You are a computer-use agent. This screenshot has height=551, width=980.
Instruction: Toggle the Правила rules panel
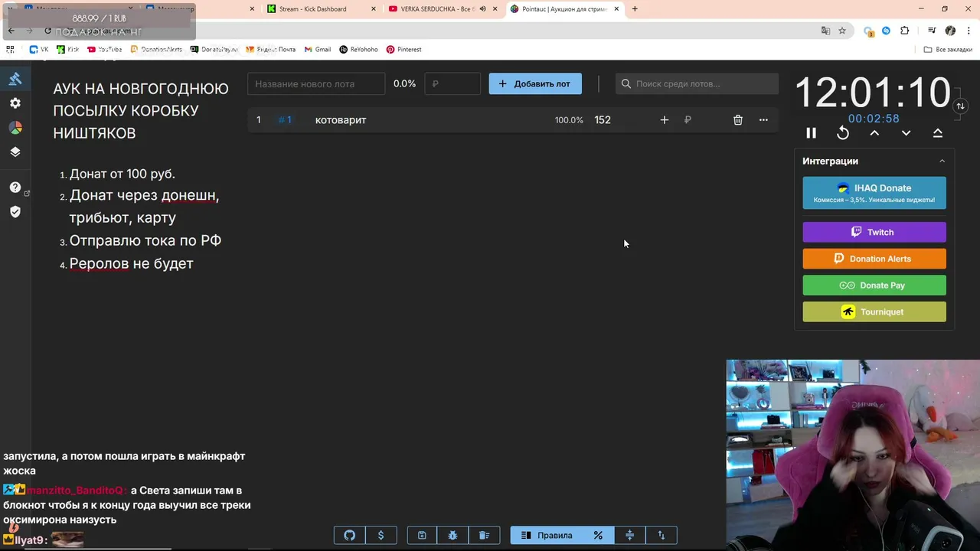tap(547, 535)
